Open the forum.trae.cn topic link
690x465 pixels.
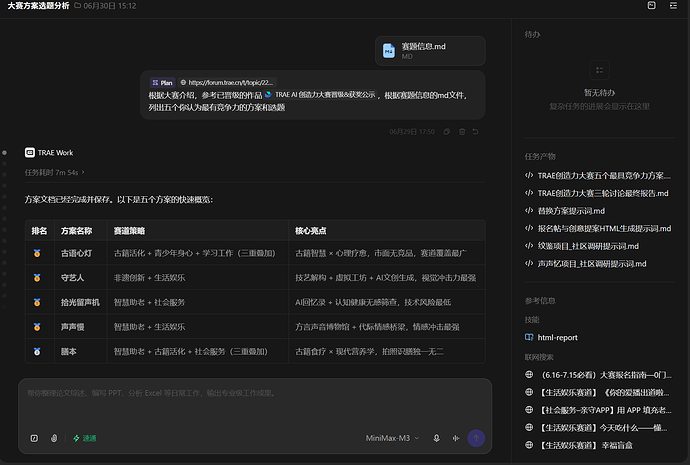click(x=227, y=82)
